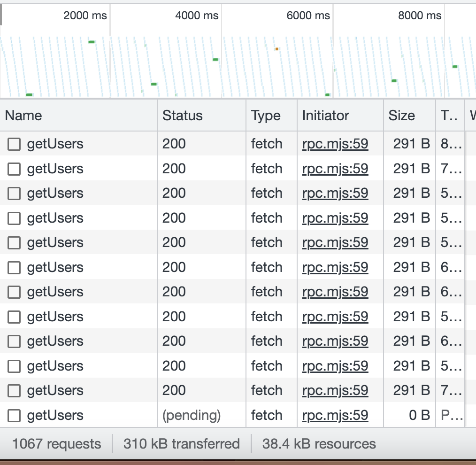The height and width of the screenshot is (465, 476).
Task: Click the 1067 requests summary text
Action: click(x=56, y=443)
